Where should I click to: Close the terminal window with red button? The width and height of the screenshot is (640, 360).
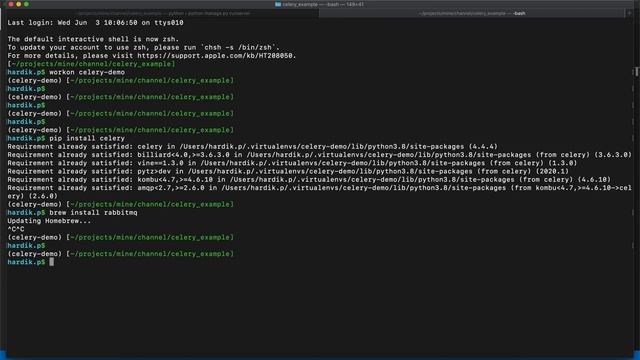pyautogui.click(x=11, y=4)
